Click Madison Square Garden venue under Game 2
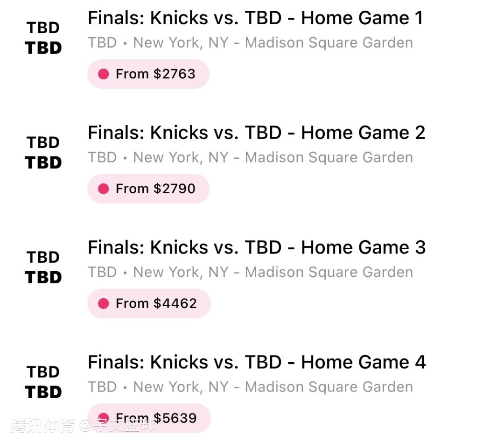Viewport: 504px width, 442px height. (329, 157)
